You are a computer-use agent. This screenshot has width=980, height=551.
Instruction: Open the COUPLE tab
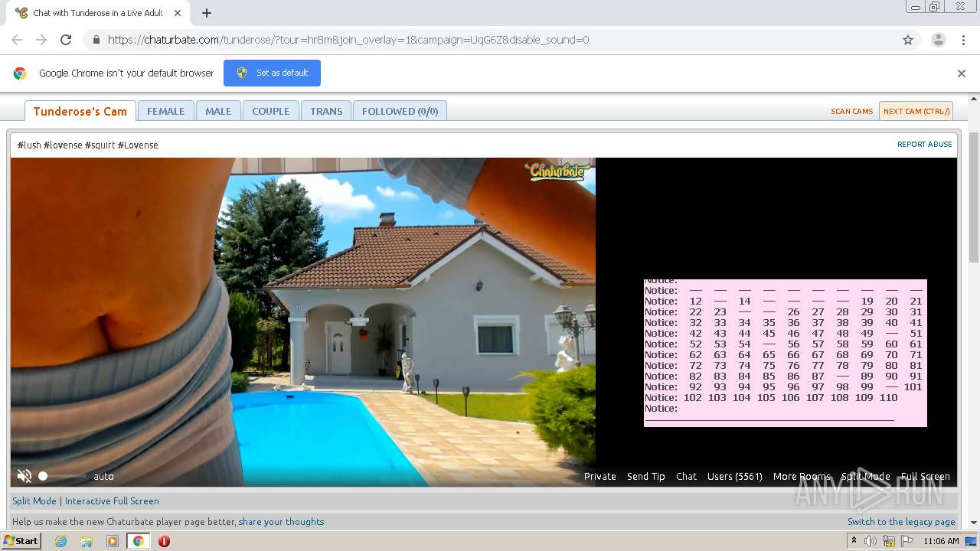tap(271, 111)
